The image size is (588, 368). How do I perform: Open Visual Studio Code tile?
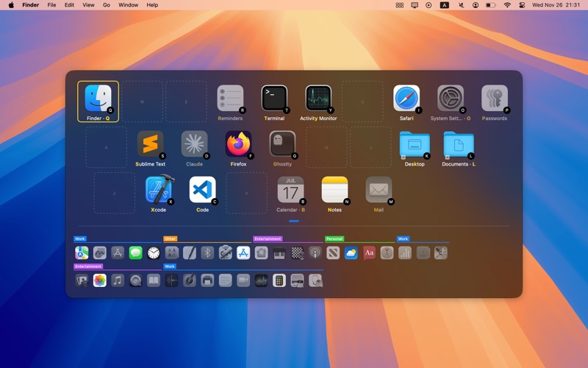pyautogui.click(x=203, y=193)
